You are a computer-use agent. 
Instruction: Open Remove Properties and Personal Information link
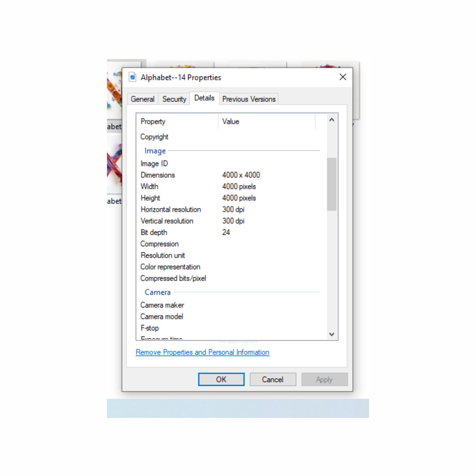(x=202, y=352)
